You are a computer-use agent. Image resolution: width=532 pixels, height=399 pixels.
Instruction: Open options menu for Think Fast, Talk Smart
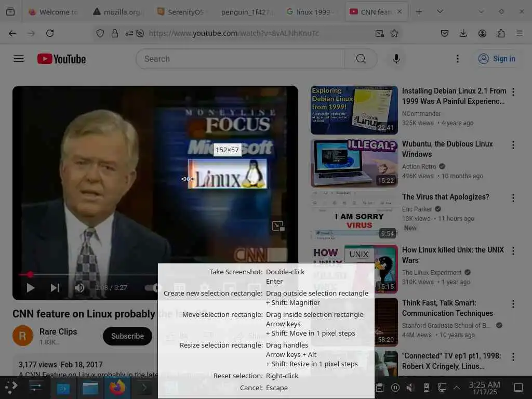click(513, 303)
